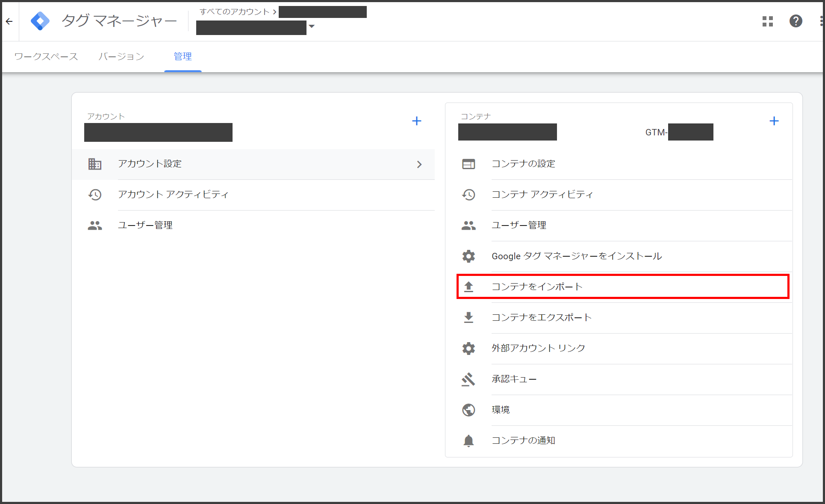825x504 pixels.
Task: Switch to the ワークスペース tab
Action: pos(46,56)
